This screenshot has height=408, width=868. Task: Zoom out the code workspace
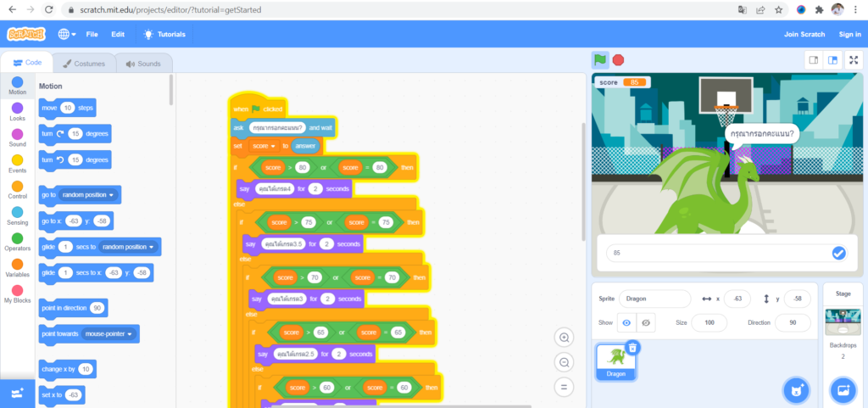point(564,362)
